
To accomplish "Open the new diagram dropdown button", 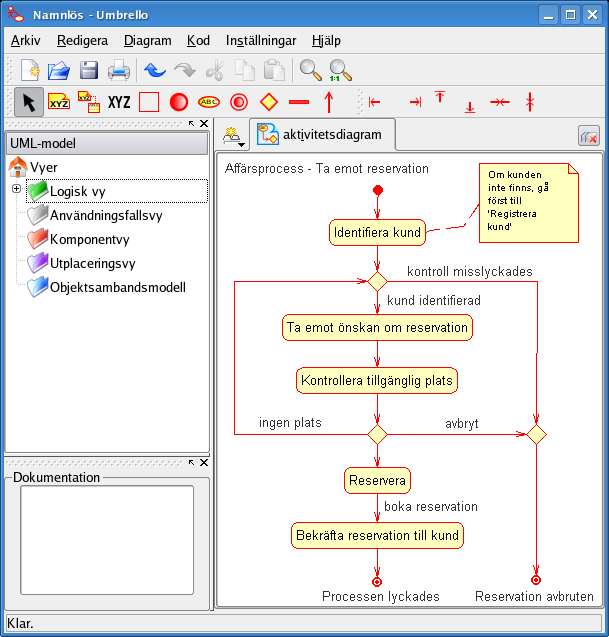I will click(234, 136).
